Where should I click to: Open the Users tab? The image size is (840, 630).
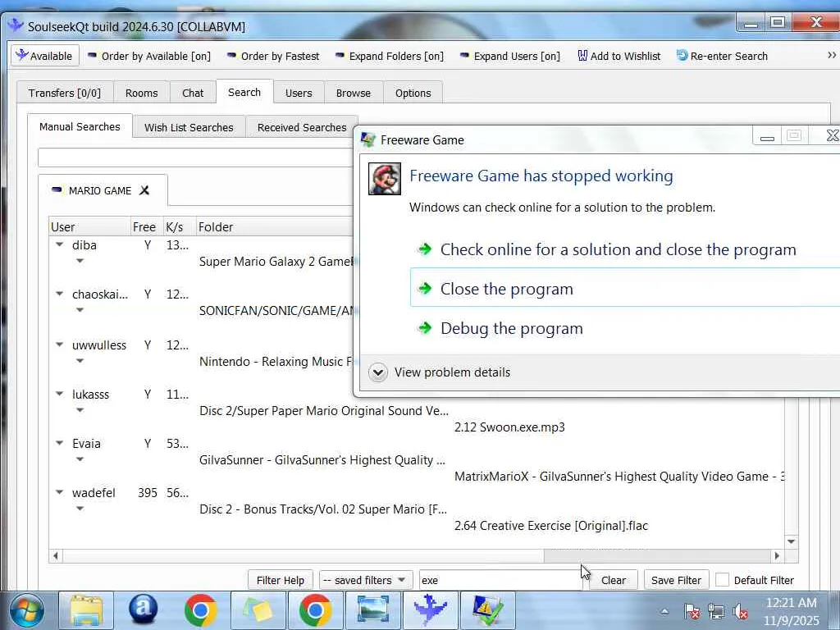coord(299,93)
